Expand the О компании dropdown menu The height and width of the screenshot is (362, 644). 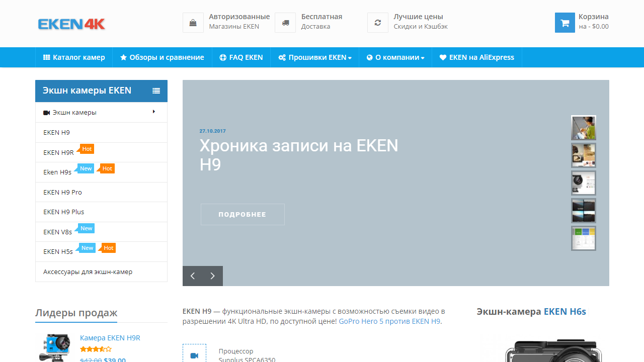[x=395, y=57]
